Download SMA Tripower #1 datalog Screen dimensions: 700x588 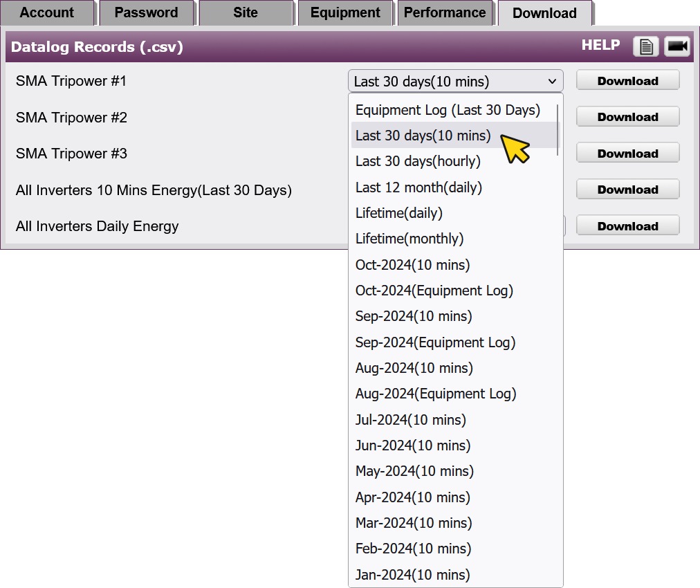pyautogui.click(x=627, y=81)
